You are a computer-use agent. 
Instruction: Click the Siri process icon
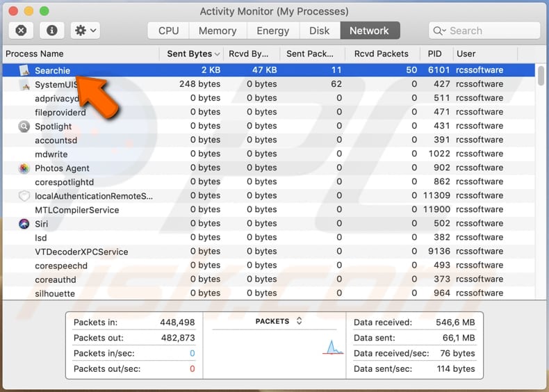(x=24, y=224)
